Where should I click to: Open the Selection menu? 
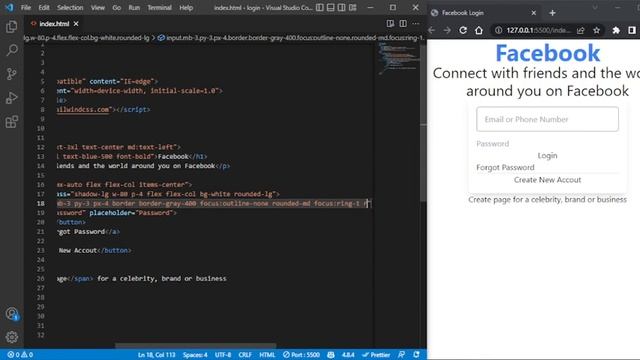70,7
